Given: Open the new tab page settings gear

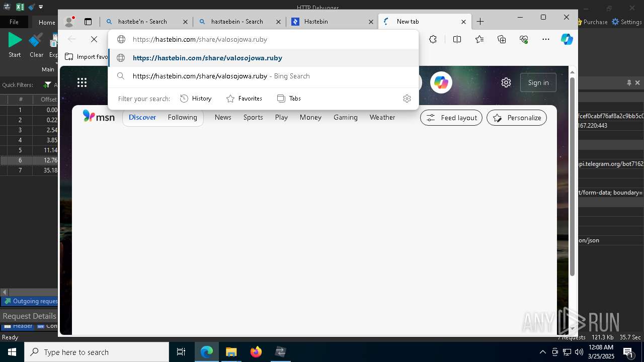Looking at the screenshot, I should 506,82.
